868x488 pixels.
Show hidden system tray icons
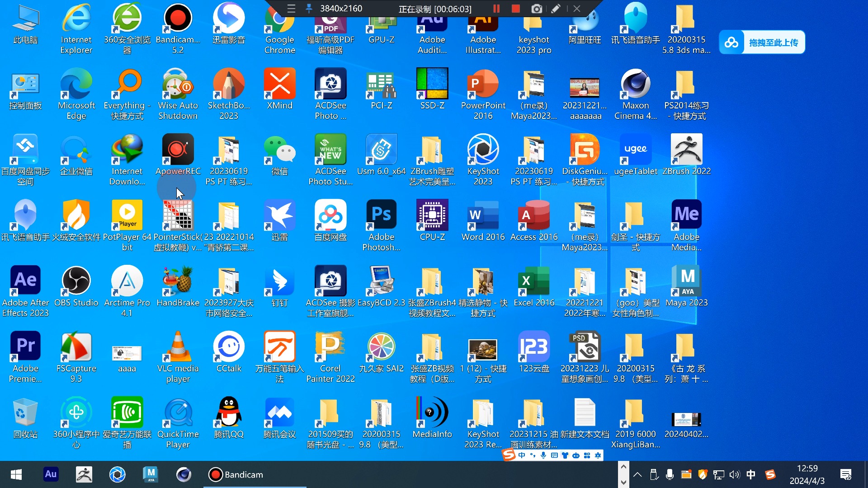637,474
